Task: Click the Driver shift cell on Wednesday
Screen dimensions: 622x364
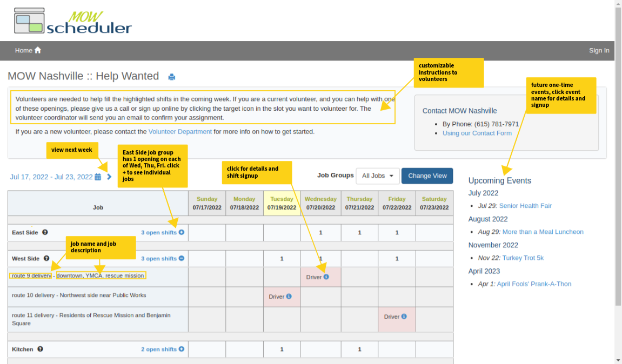Action: [x=320, y=277]
